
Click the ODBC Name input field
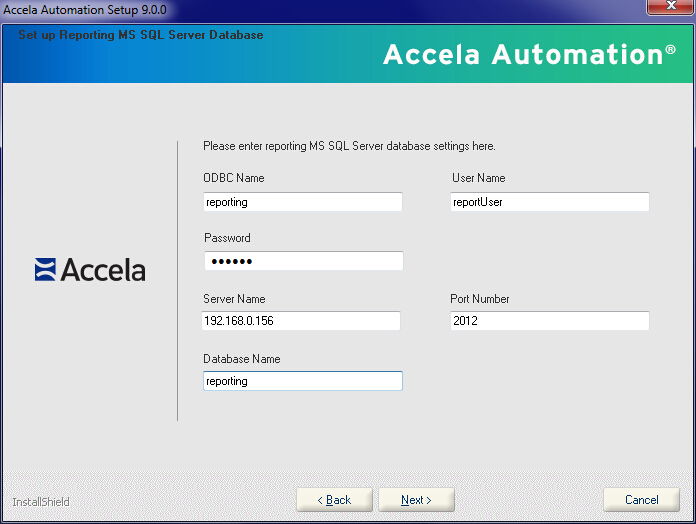(302, 202)
